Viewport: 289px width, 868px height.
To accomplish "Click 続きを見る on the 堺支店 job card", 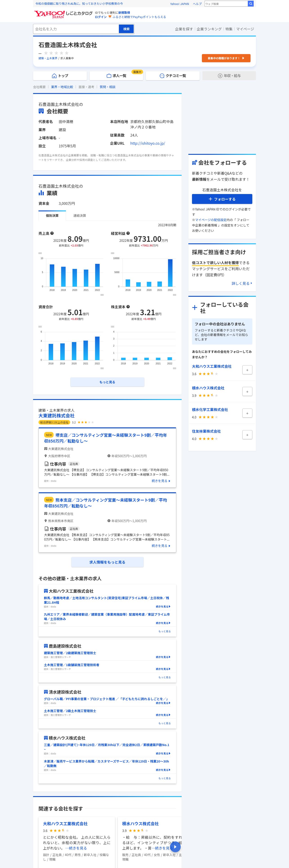I will tap(161, 481).
